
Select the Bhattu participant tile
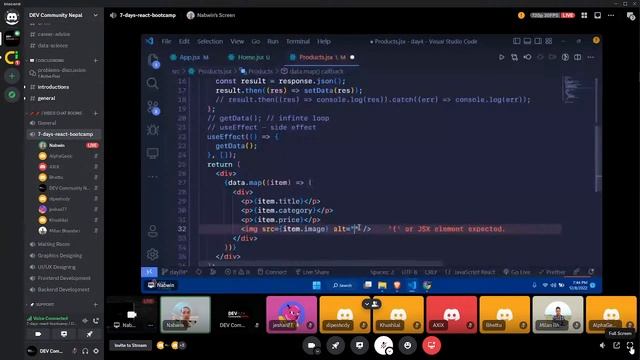(504, 314)
